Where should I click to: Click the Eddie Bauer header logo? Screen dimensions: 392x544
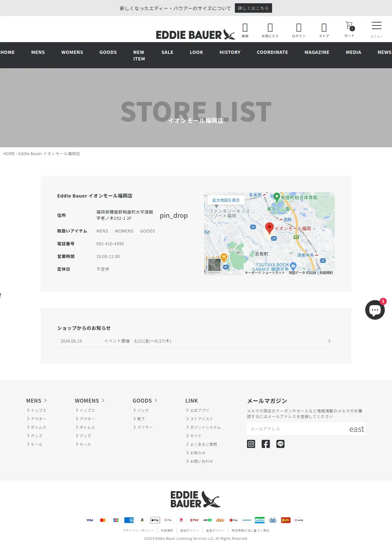pyautogui.click(x=195, y=34)
